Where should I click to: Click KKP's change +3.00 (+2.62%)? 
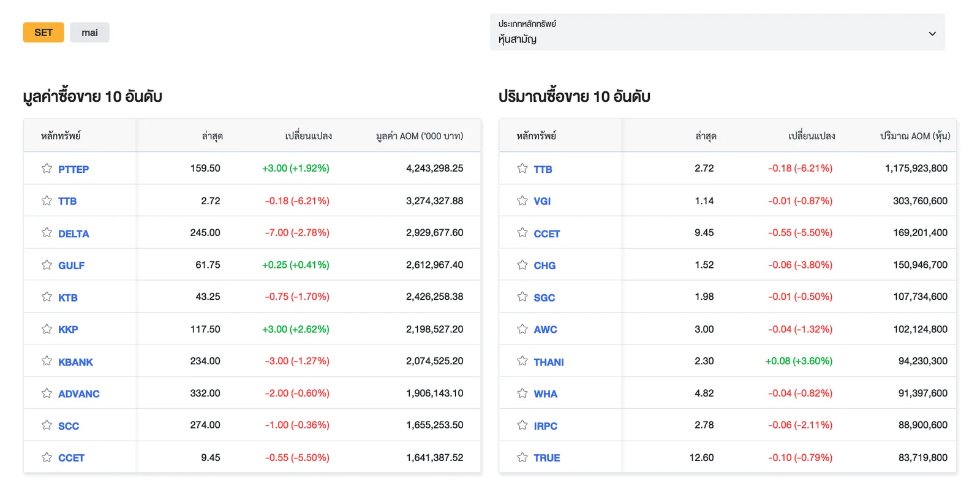(296, 329)
